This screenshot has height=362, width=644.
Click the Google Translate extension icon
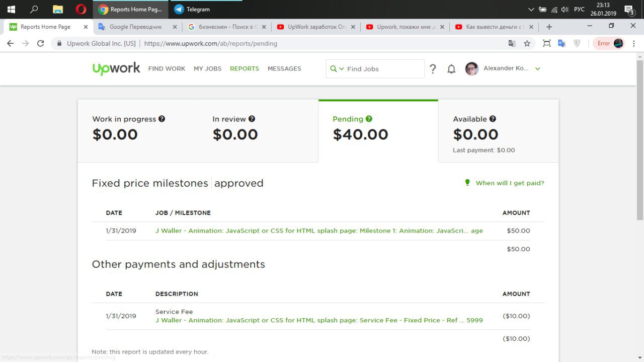click(x=562, y=43)
